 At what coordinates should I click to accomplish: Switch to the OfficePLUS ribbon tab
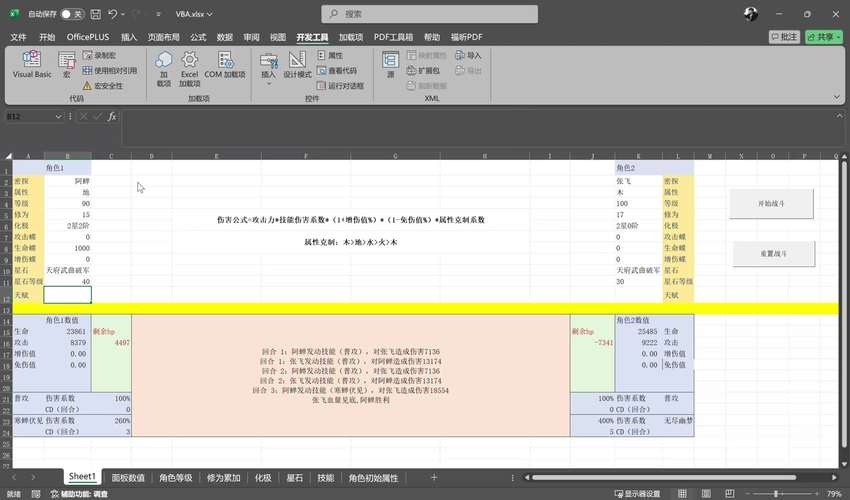(88, 37)
